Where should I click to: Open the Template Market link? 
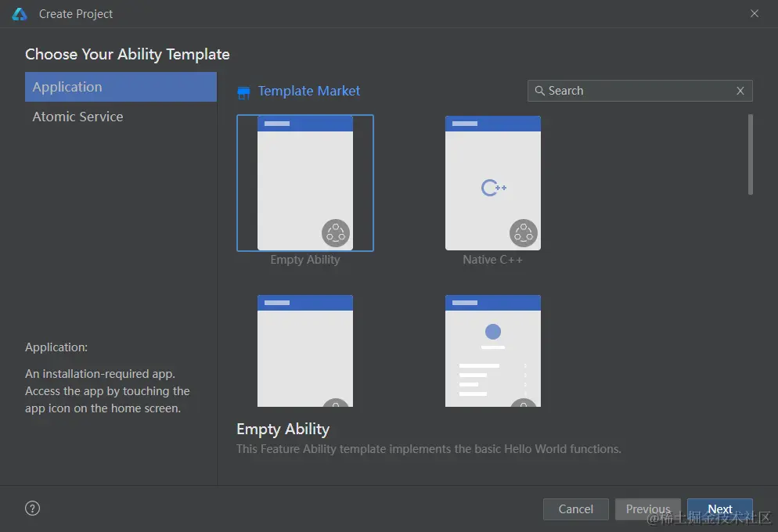coord(308,91)
